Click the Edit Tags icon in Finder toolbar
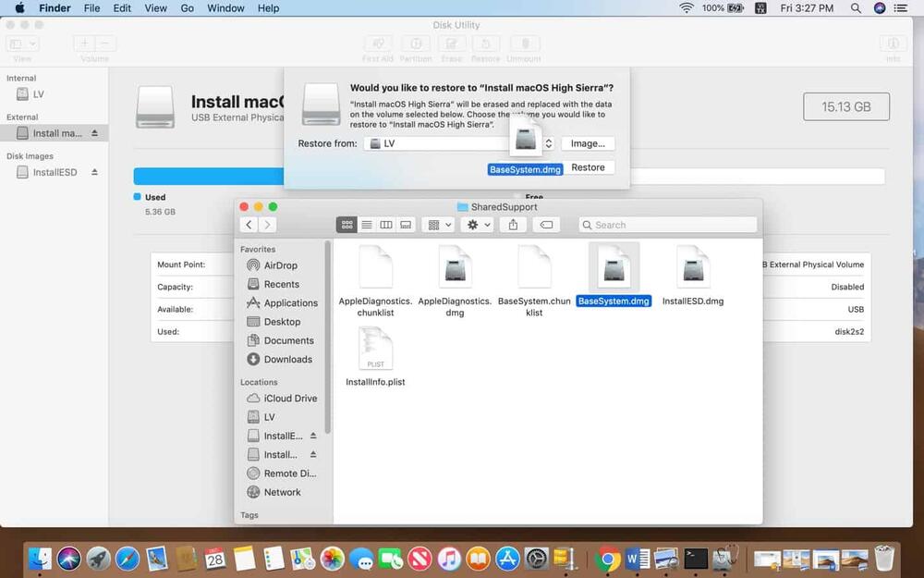The width and height of the screenshot is (924, 578). [546, 225]
